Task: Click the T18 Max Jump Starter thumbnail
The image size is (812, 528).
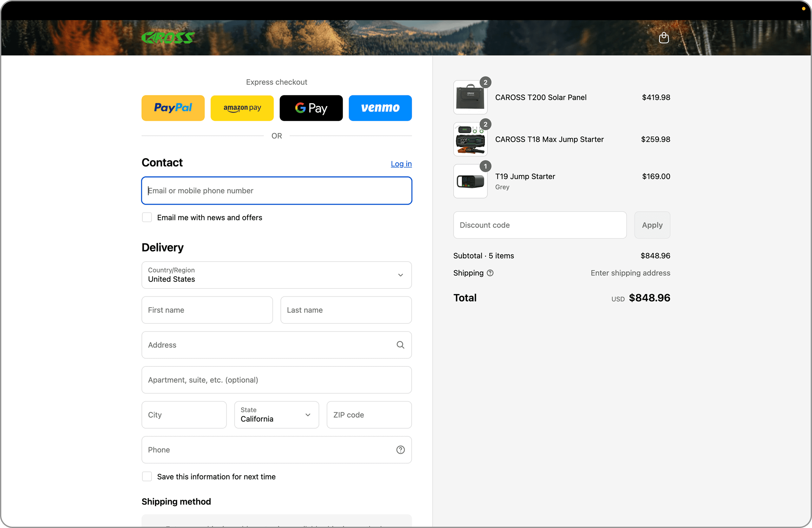Action: point(470,140)
